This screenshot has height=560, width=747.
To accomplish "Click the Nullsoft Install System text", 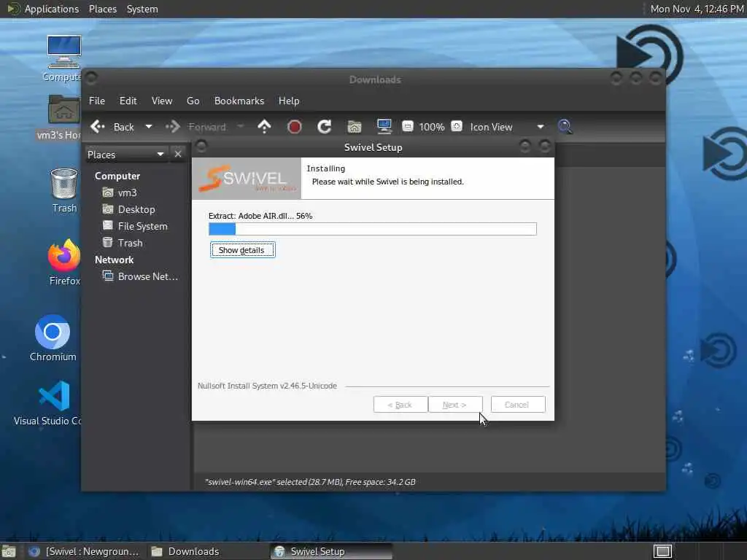I will pos(267,386).
